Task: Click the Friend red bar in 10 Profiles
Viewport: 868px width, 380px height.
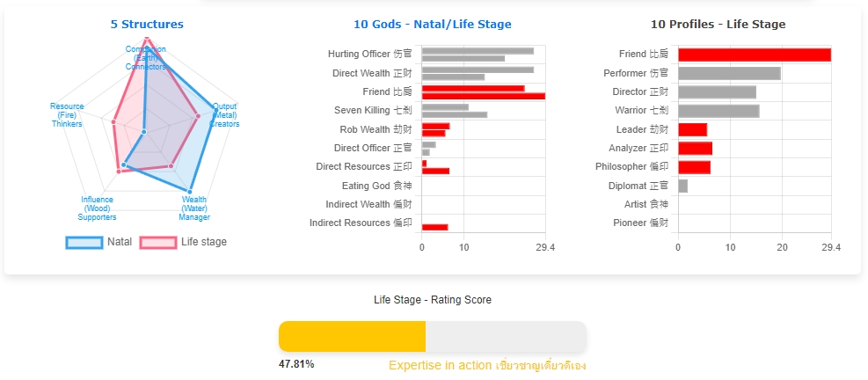Action: click(755, 55)
